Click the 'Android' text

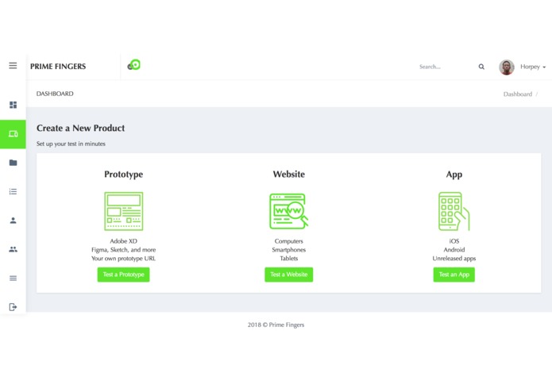coord(454,250)
